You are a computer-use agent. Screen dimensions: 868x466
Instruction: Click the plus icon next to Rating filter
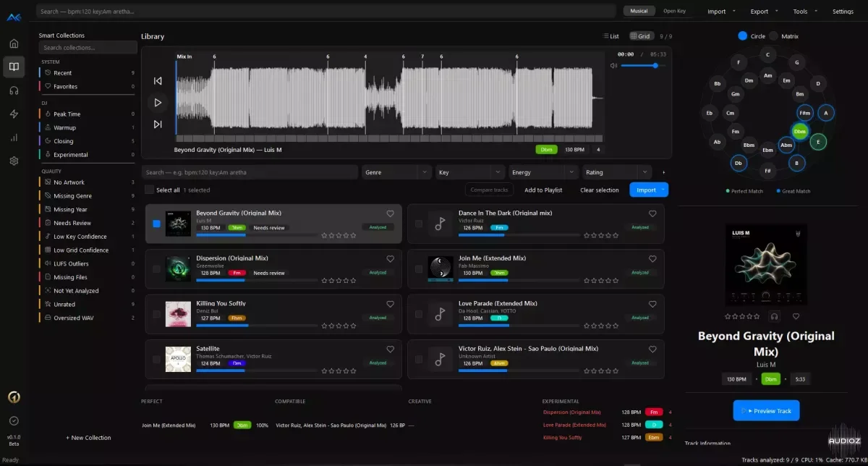pos(663,172)
